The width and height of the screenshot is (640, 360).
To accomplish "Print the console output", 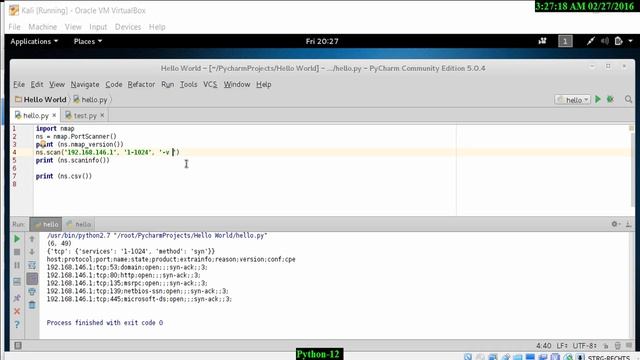I will [x=32, y=292].
